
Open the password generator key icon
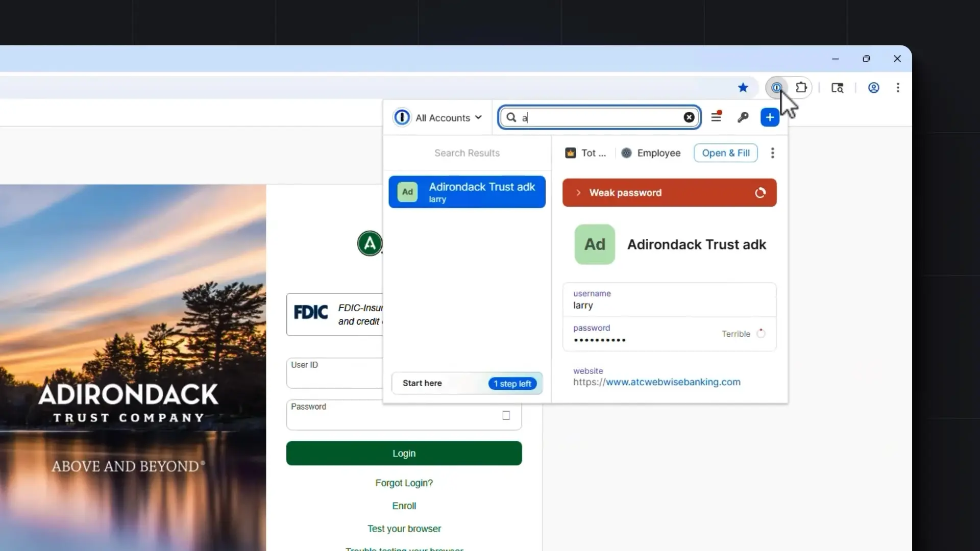743,118
